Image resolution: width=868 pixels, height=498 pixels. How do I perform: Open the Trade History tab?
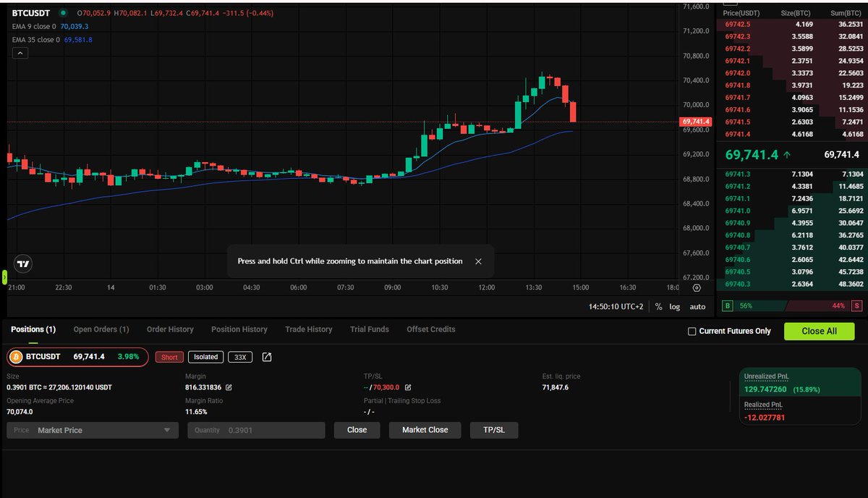pos(309,329)
